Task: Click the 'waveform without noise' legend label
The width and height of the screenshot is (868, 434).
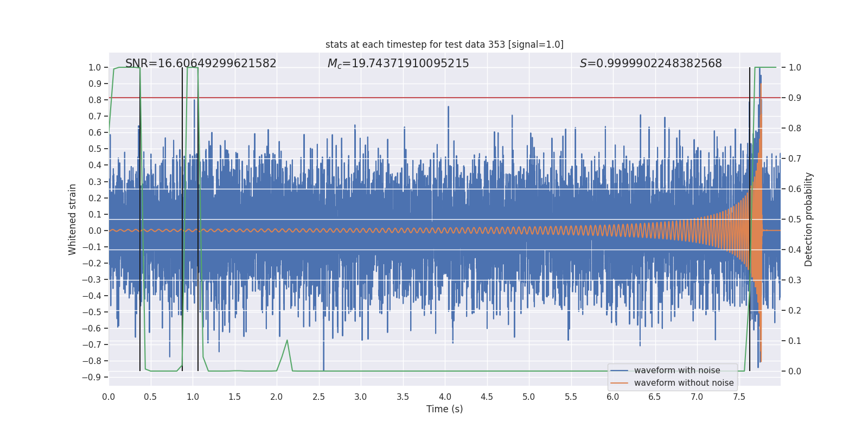Action: click(684, 383)
